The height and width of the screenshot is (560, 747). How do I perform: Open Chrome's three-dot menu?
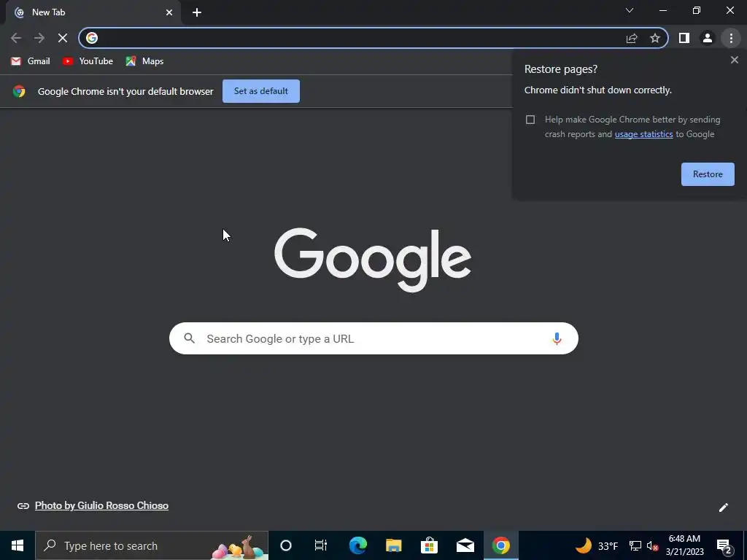731,38
